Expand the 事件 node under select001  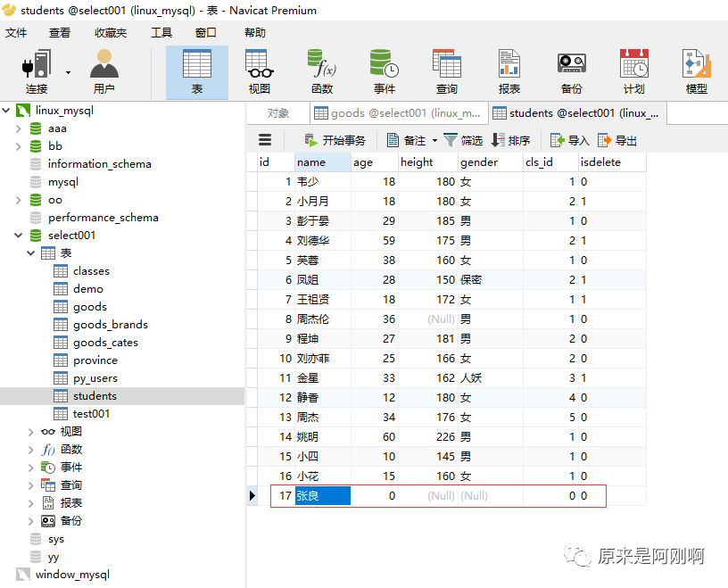[x=30, y=468]
